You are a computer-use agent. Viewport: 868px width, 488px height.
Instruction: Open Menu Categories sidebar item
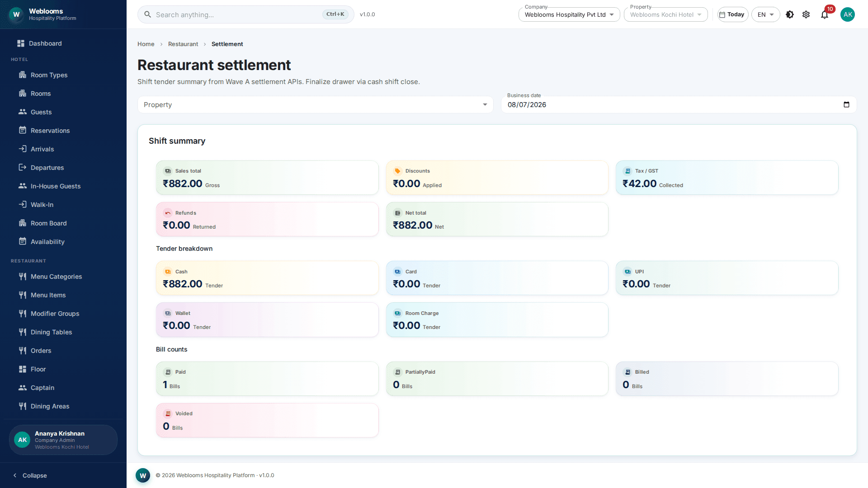63,277
